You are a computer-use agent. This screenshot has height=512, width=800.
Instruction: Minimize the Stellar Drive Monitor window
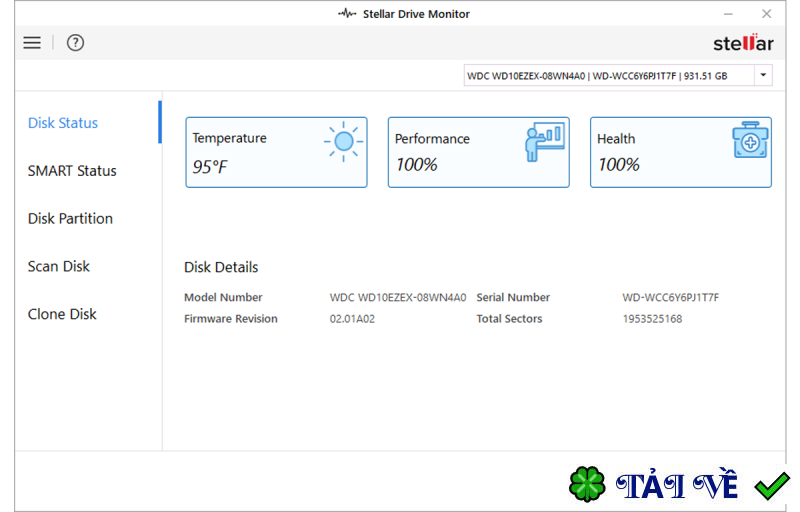728,14
